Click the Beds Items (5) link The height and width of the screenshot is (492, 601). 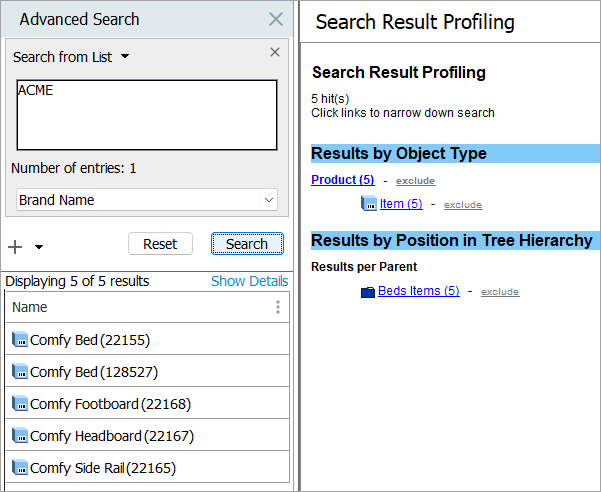tap(418, 291)
